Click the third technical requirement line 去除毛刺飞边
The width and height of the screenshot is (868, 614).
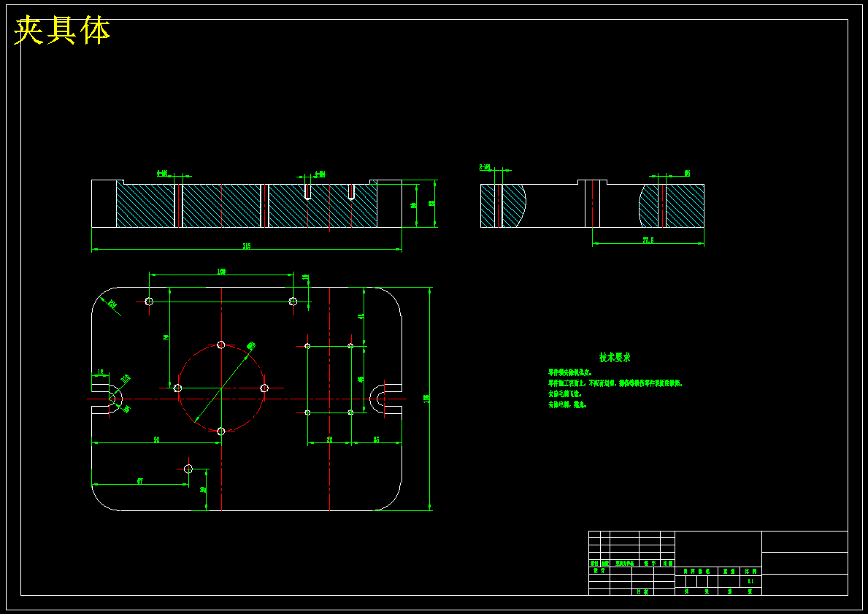[x=564, y=394]
